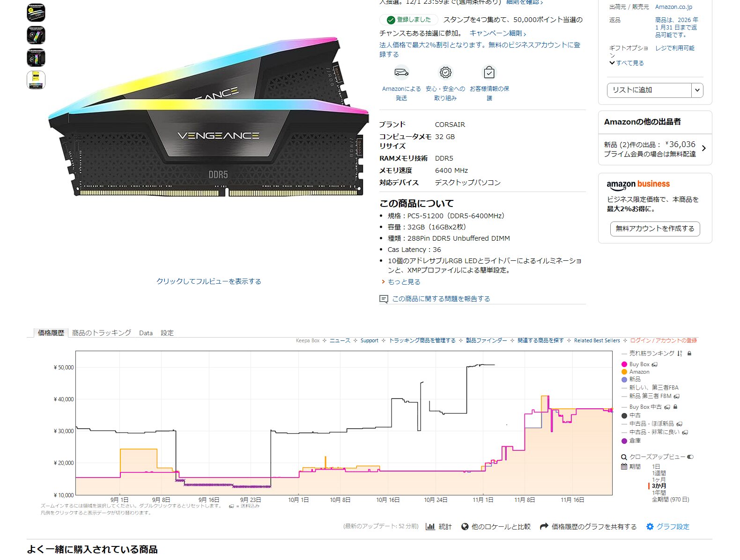Click the share arrow icon for price graph
The image size is (740, 560).
click(544, 527)
